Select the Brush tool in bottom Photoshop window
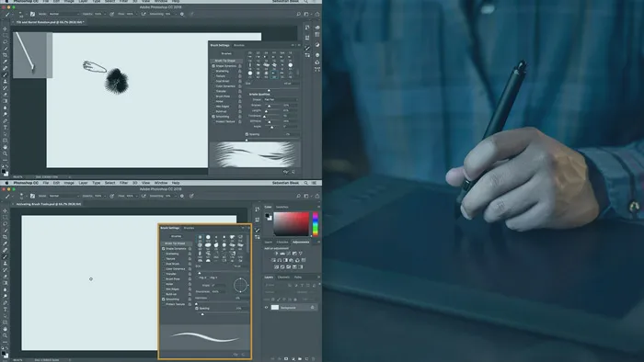644x362 pixels. coord(5,256)
